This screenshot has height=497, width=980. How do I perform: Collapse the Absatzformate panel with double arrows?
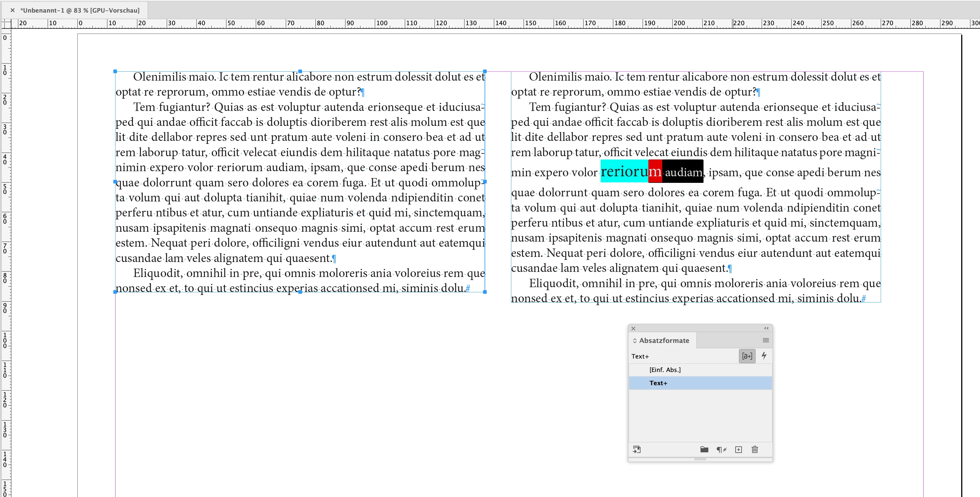click(766, 328)
